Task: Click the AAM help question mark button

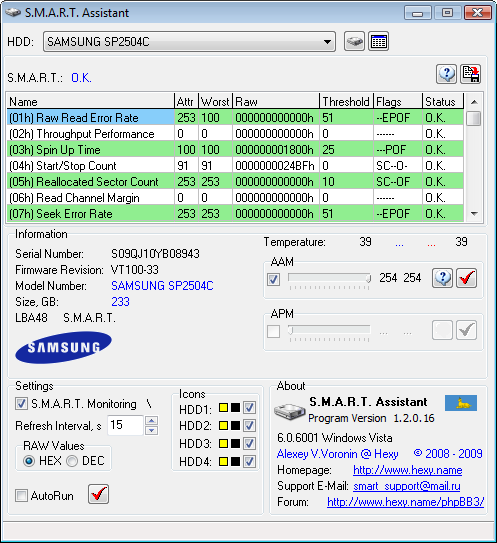Action: [x=442, y=278]
